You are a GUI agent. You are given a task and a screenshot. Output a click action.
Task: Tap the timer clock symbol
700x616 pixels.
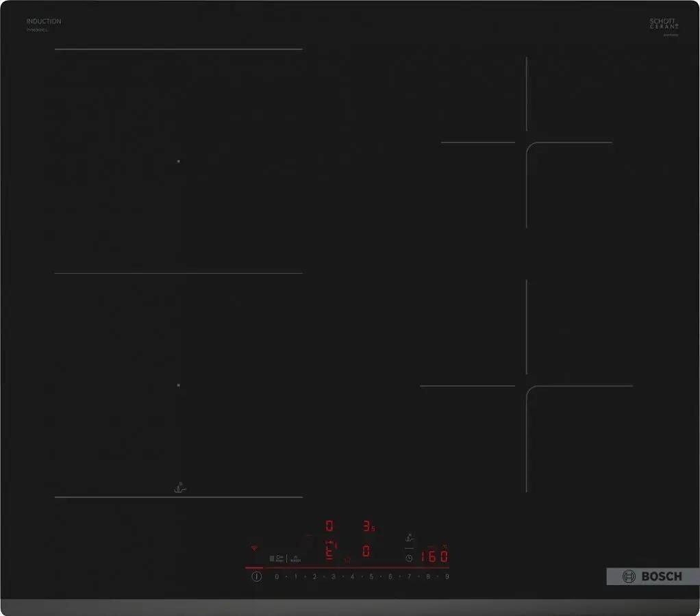409,559
